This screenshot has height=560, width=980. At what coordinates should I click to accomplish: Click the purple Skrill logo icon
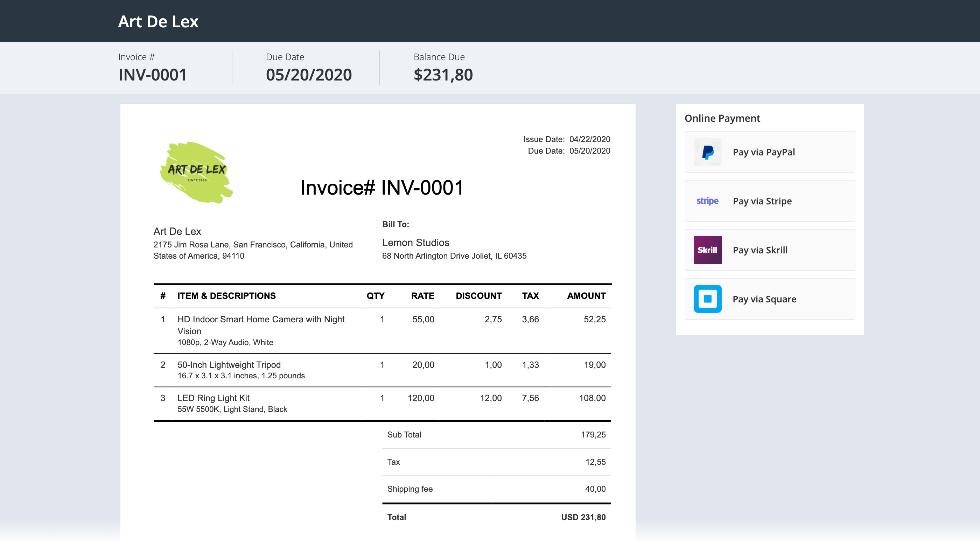click(707, 250)
